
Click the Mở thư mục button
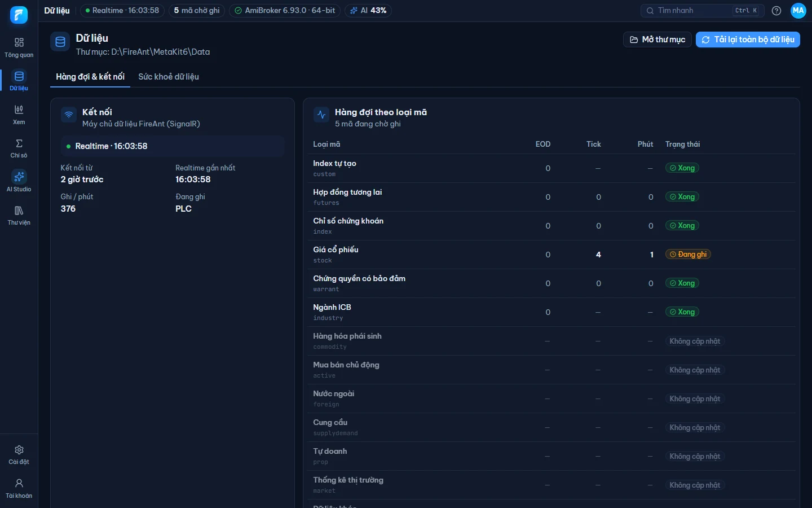pyautogui.click(x=657, y=40)
